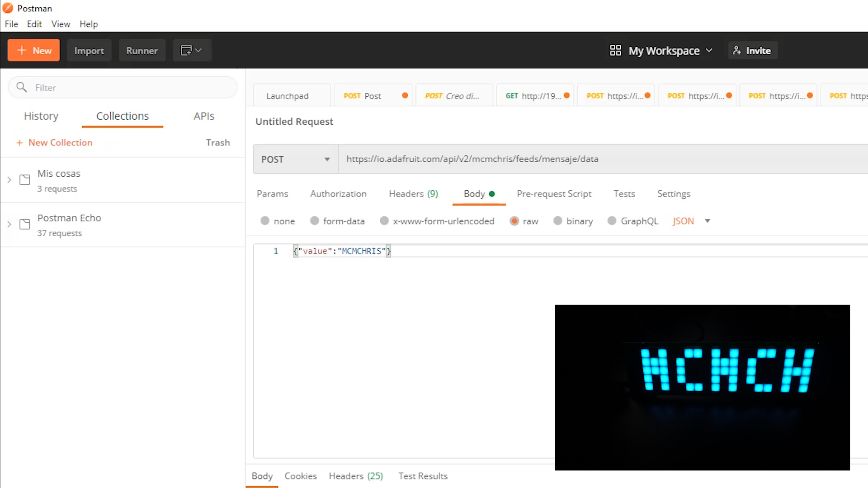Switch to the Collections sidebar tab

pyautogui.click(x=123, y=116)
